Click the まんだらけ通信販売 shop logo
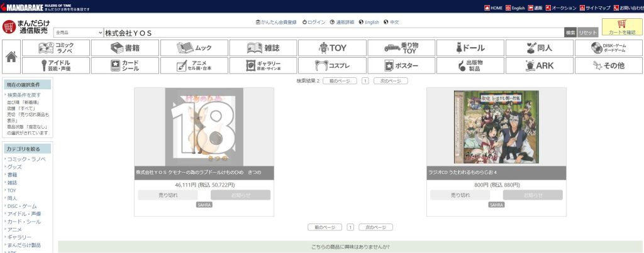 click(25, 26)
